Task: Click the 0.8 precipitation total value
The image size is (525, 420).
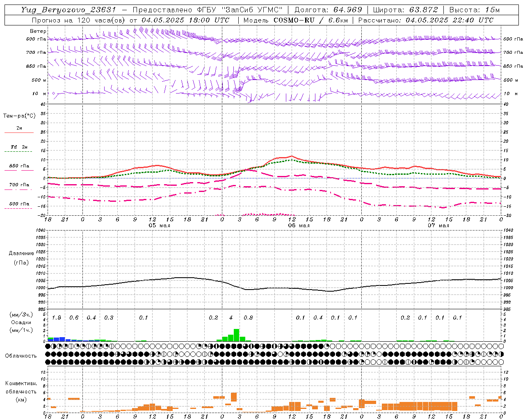Action: point(248,318)
